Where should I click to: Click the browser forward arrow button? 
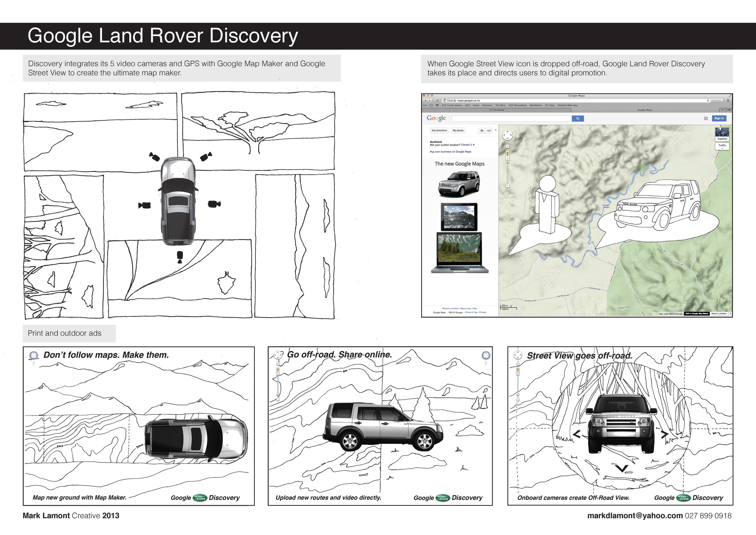click(x=430, y=100)
